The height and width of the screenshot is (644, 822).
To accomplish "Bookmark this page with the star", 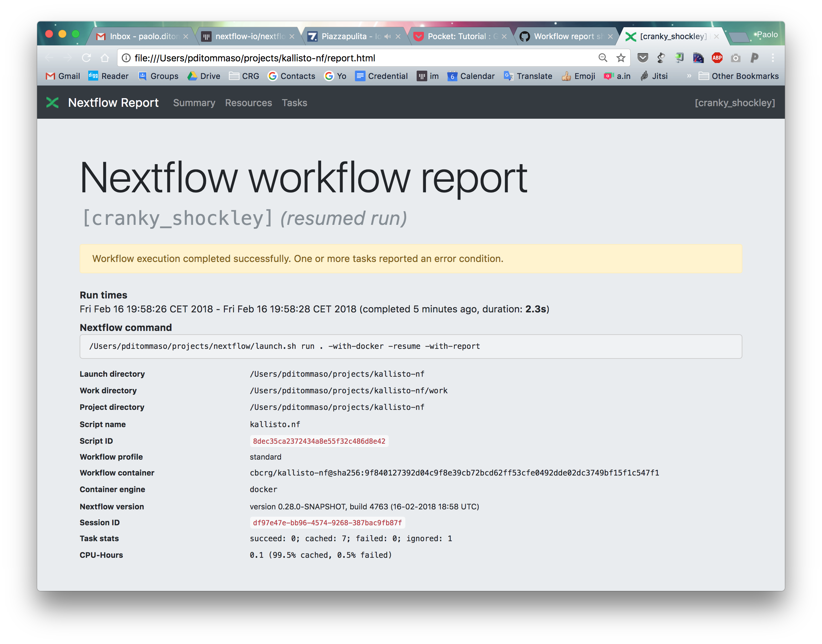I will point(621,58).
